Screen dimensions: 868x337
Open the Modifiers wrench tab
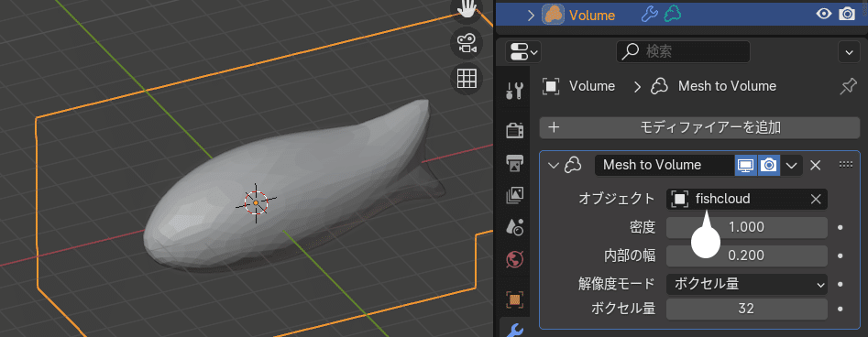click(515, 330)
